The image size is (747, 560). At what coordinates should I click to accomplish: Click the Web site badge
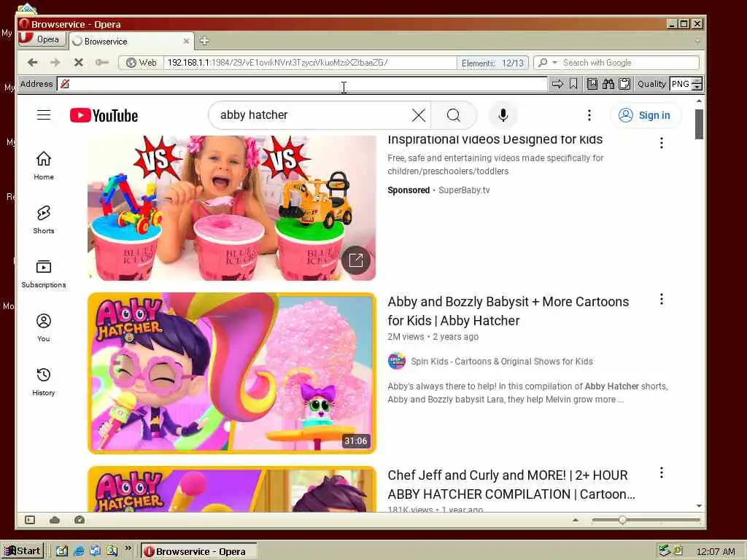[141, 63]
